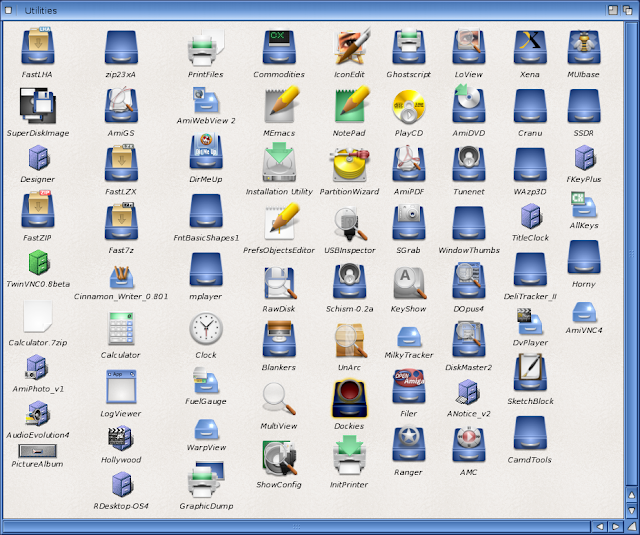Launch the GraphicDump printer icon
The width and height of the screenshot is (640, 535).
(x=206, y=478)
